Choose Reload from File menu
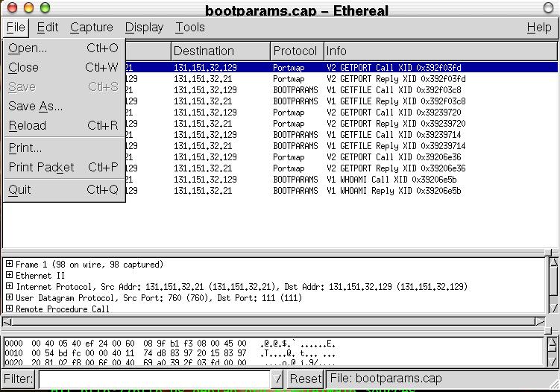This screenshot has width=560, height=392. (63, 126)
